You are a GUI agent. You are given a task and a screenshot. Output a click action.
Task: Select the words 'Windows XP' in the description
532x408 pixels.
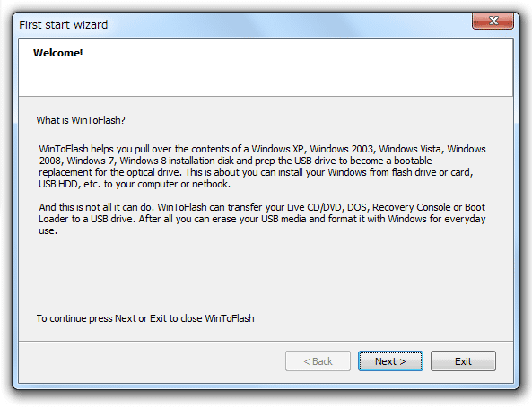pos(277,149)
